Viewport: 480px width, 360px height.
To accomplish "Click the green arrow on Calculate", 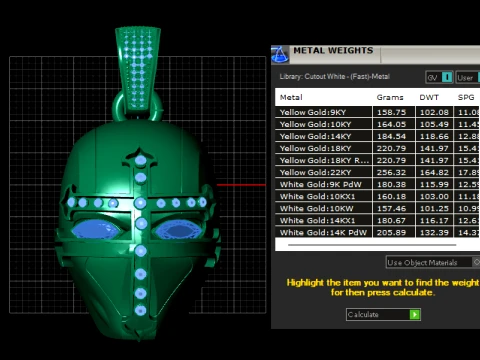I will tap(415, 315).
